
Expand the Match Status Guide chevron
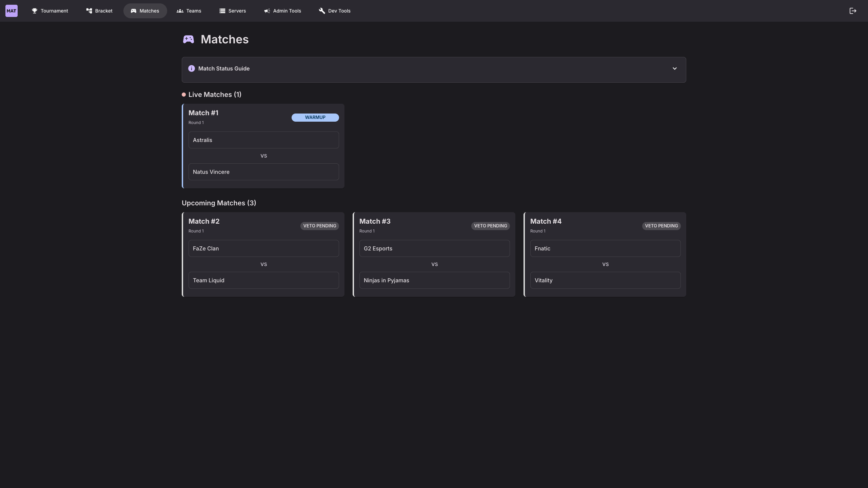click(674, 68)
